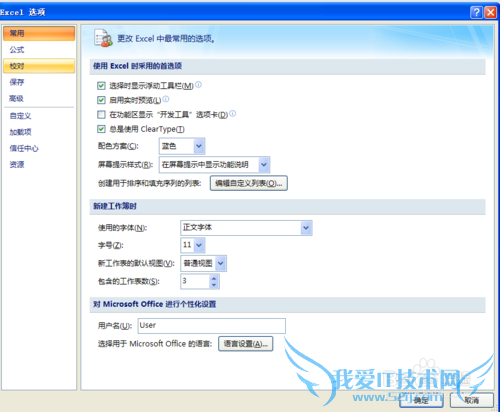Switch to the 校对 category

(x=39, y=66)
